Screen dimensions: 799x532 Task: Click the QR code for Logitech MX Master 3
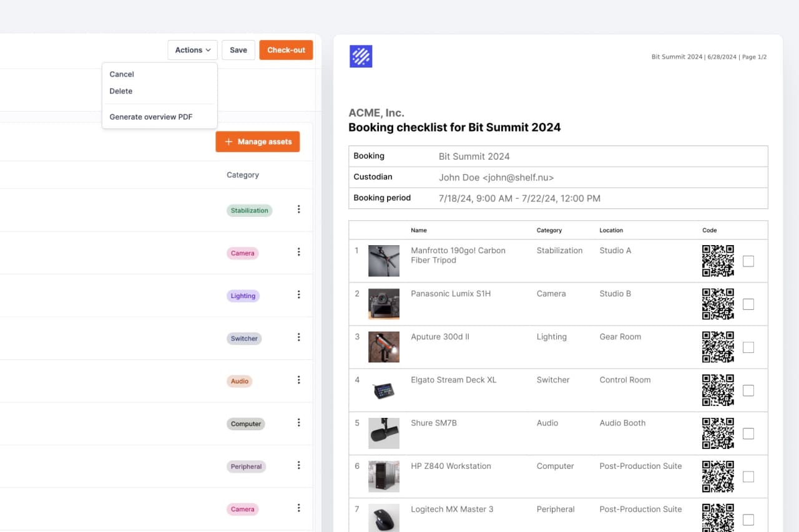click(717, 518)
